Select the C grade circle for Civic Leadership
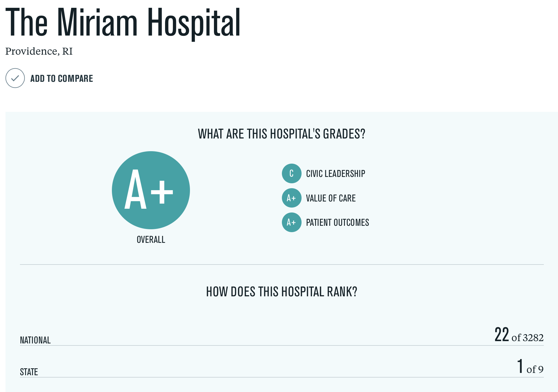The image size is (558, 392). point(292,173)
